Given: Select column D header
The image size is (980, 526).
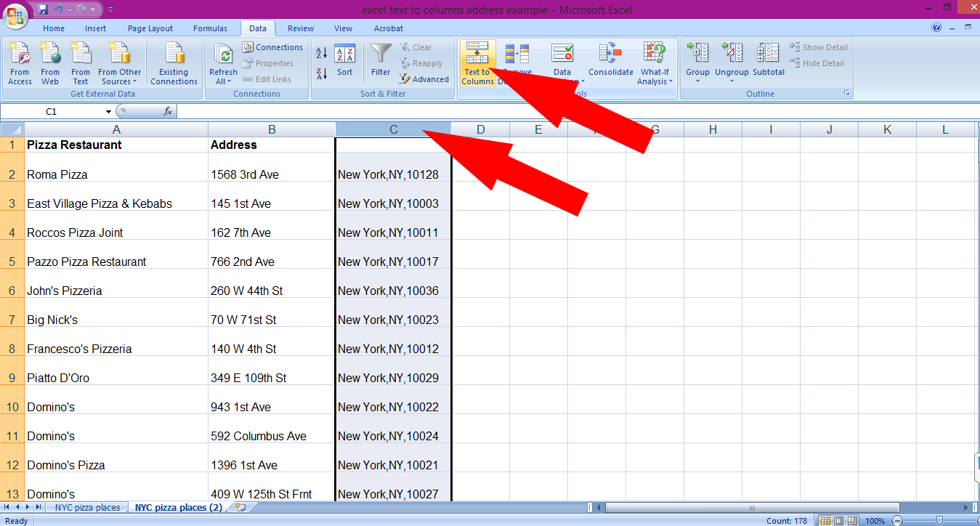Looking at the screenshot, I should [480, 129].
